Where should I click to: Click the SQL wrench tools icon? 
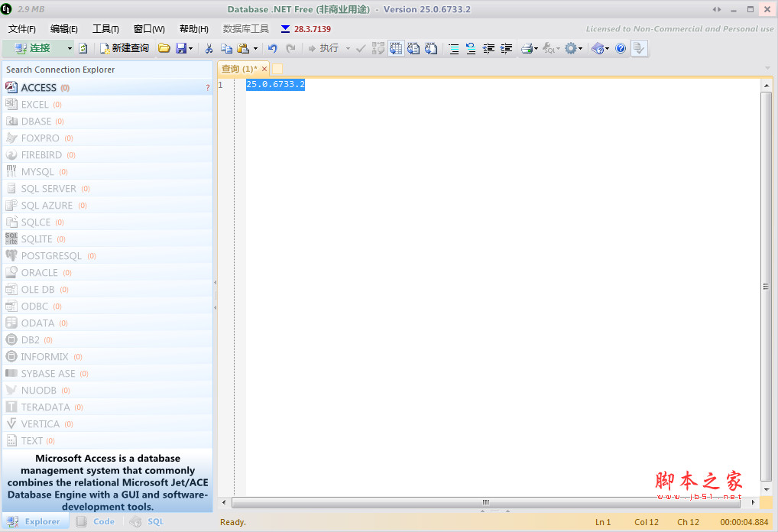549,48
